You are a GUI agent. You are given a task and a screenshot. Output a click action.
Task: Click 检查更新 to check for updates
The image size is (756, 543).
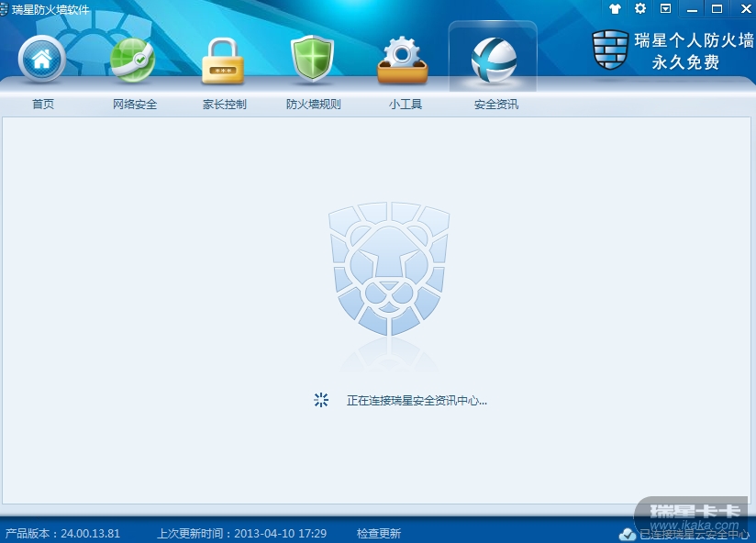click(379, 533)
